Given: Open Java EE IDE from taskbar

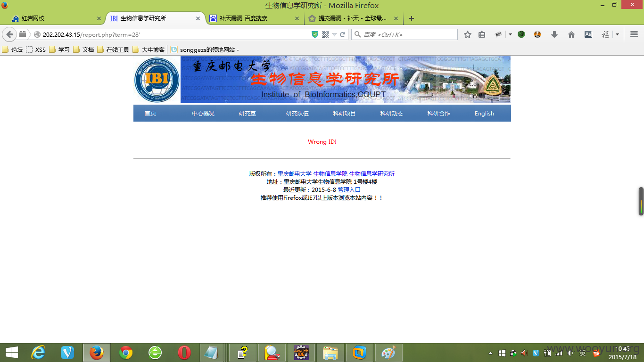Looking at the screenshot, I should pos(301,353).
